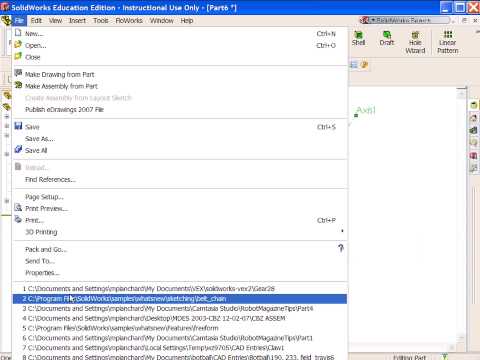
Task: Choose Open... from File menu
Action: pyautogui.click(x=180, y=45)
